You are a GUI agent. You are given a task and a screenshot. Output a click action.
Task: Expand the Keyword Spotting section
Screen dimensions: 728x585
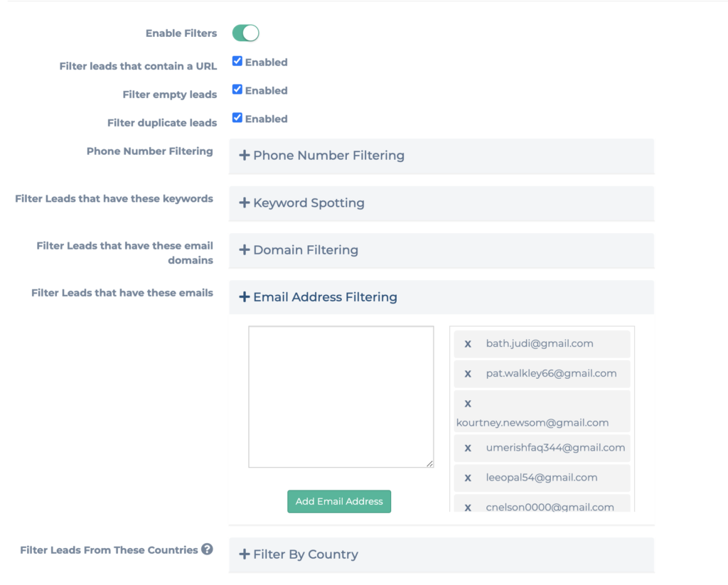(309, 203)
